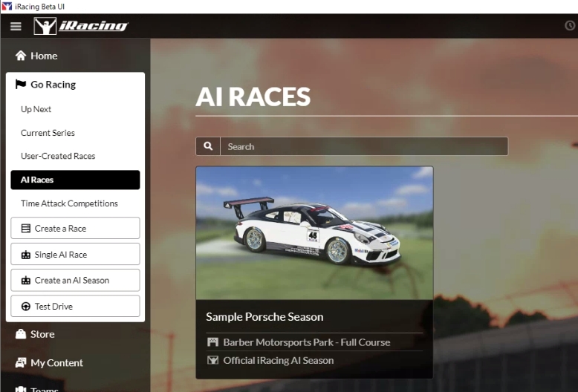
Task: Click Barber Motorsports Park - Full Course text
Action: pos(307,342)
